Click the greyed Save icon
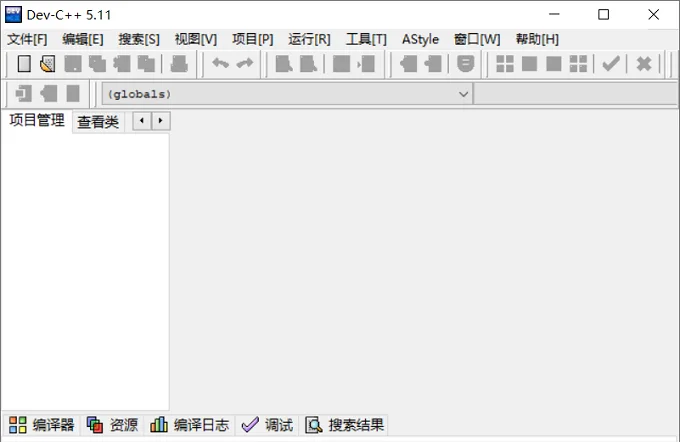 (72, 64)
